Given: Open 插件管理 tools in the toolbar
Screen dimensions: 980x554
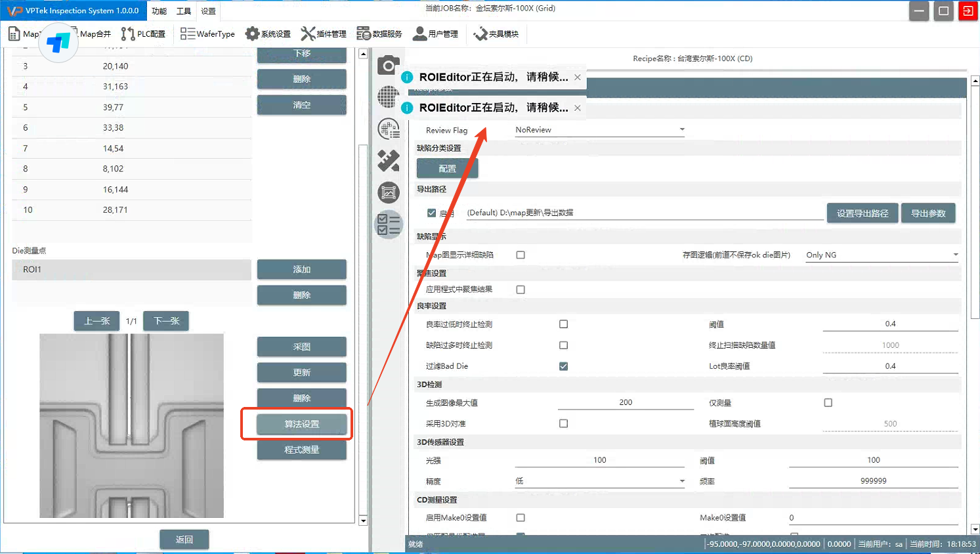Looking at the screenshot, I should pos(324,34).
